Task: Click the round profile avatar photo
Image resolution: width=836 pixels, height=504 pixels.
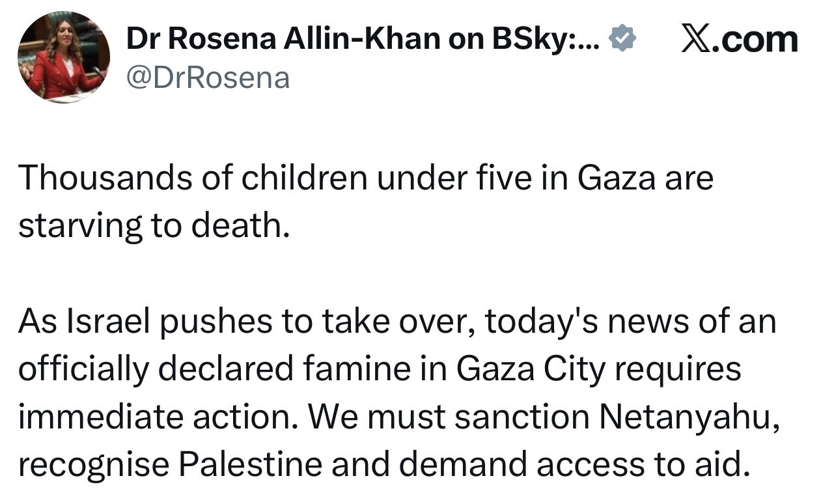Action: click(x=63, y=57)
